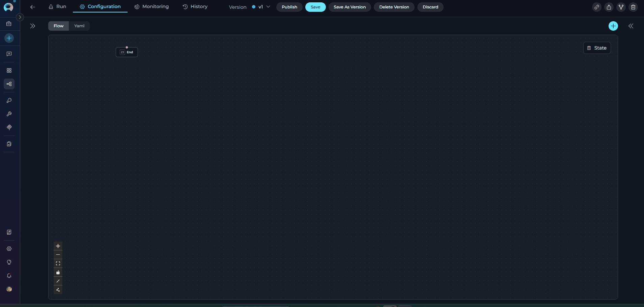Click the delete trash icon in top right
The image size is (644, 307).
click(633, 7)
